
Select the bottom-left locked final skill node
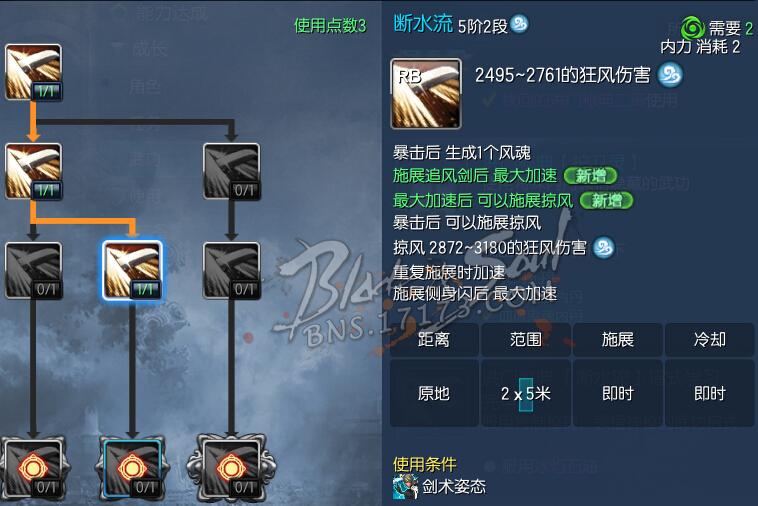point(33,468)
